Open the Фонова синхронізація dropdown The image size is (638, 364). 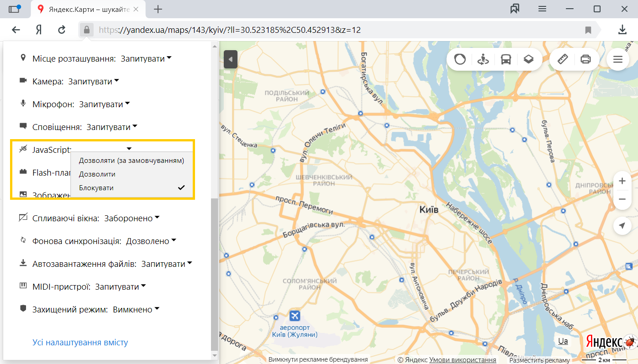click(x=151, y=241)
